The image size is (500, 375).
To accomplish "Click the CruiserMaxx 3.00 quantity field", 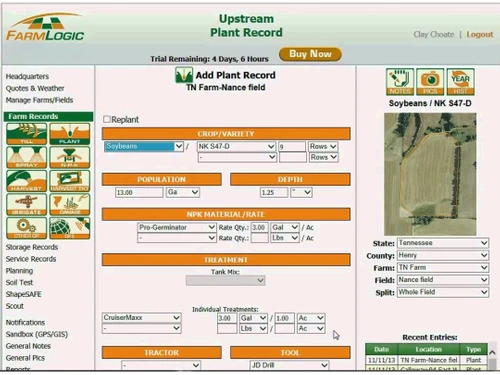I will 227,318.
